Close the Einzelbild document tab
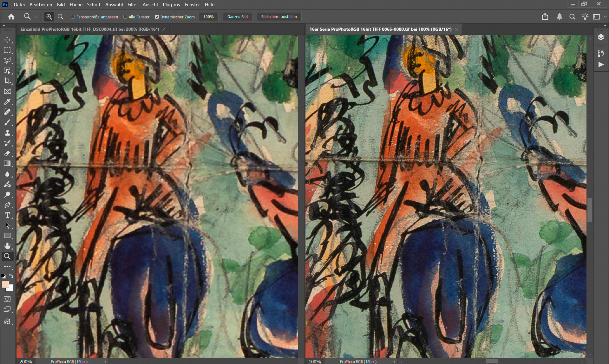The width and height of the screenshot is (609, 364). (x=164, y=29)
